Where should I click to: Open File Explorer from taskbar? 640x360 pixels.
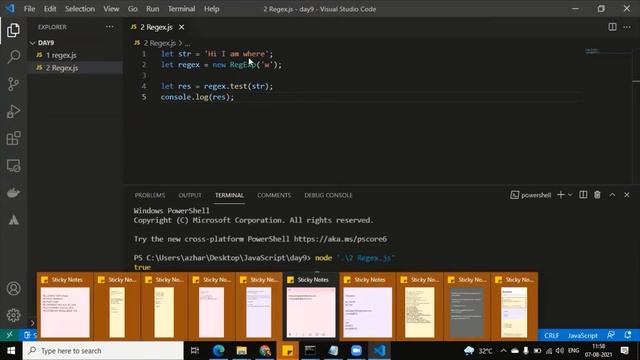click(242, 351)
